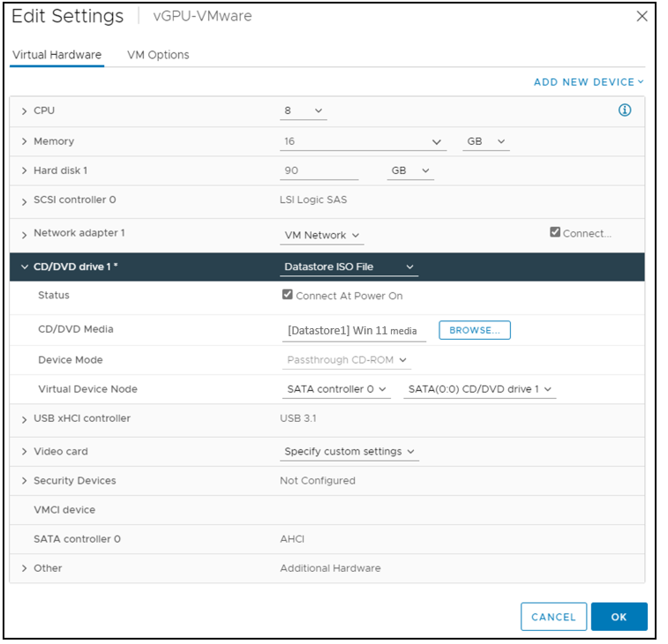668x644 pixels.
Task: Select the Virtual Hardware tab
Action: pyautogui.click(x=56, y=54)
